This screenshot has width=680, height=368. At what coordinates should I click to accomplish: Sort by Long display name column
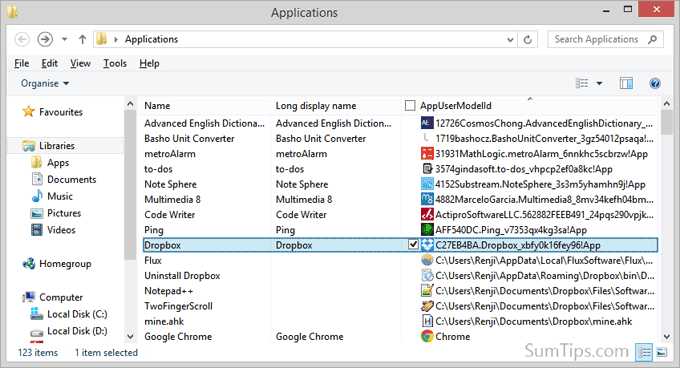point(316,106)
